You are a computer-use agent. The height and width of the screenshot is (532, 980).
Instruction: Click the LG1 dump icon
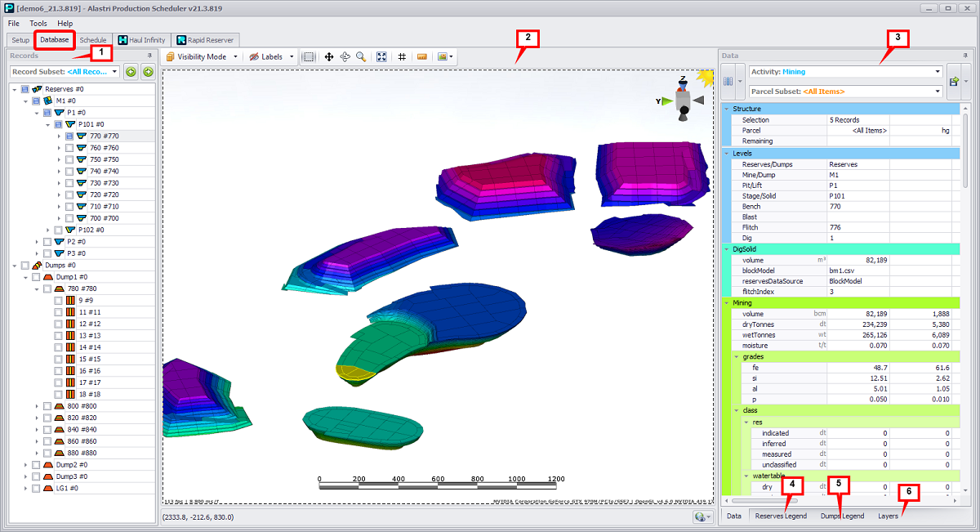(x=49, y=488)
